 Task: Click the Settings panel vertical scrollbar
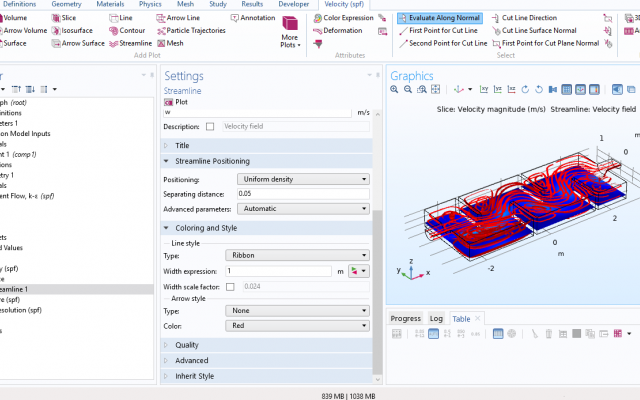tap(378, 292)
